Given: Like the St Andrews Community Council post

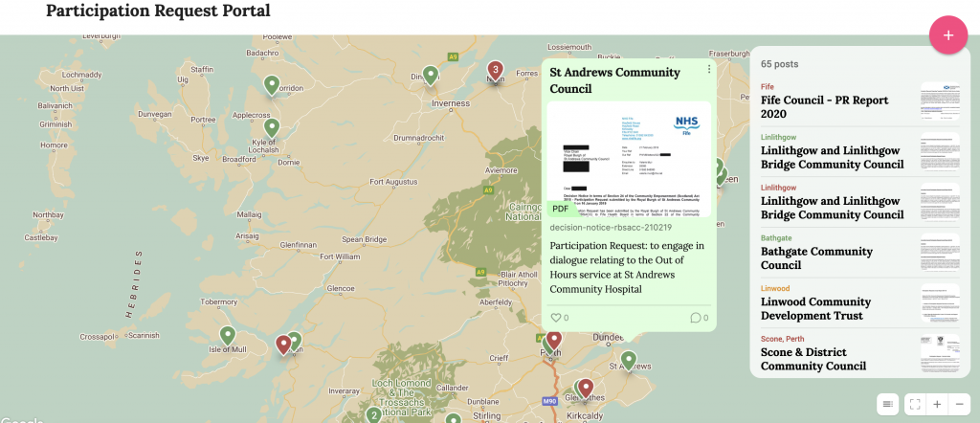Looking at the screenshot, I should (556, 318).
